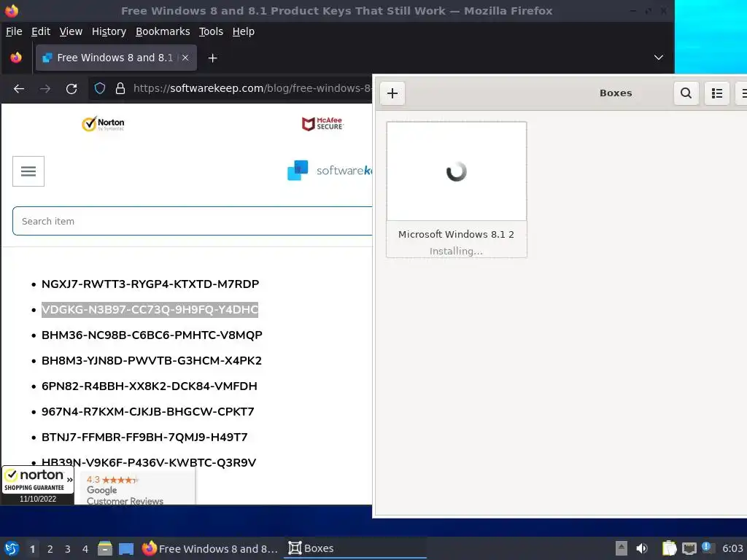
Task: Switch to workspace 4
Action: [85, 549]
